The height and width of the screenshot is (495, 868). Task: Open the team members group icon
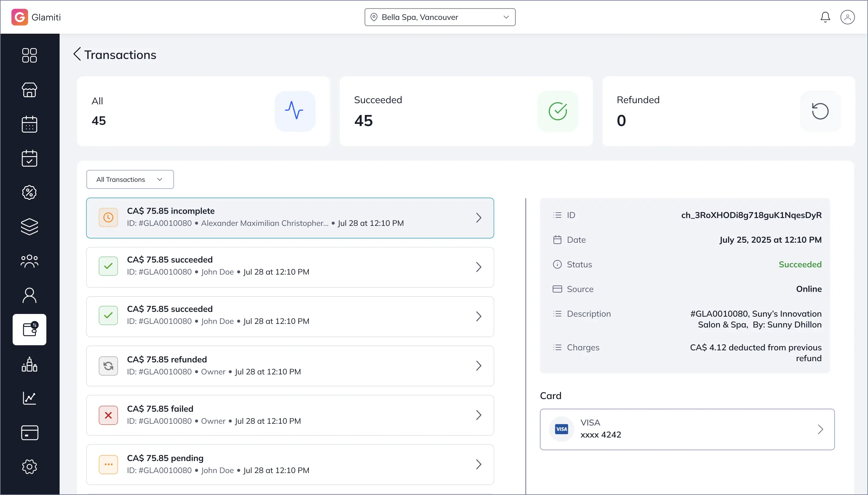coord(29,261)
